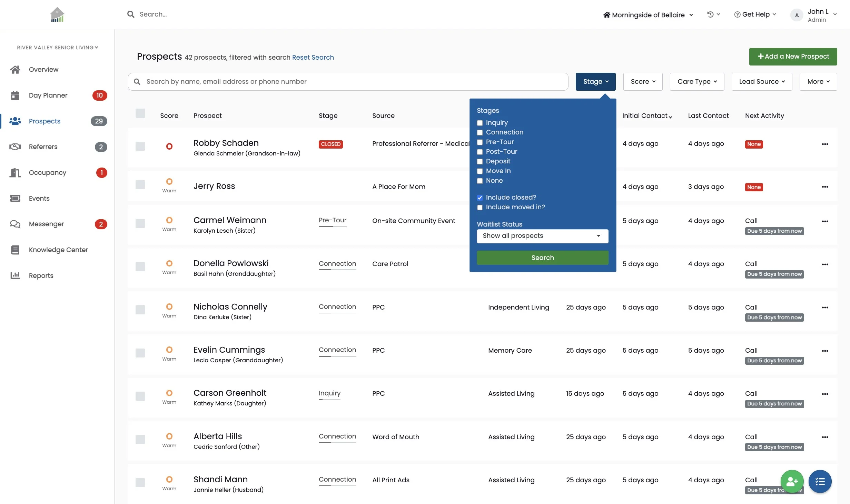Check the Inquiry stage checkbox
The width and height of the screenshot is (850, 504).
480,123
